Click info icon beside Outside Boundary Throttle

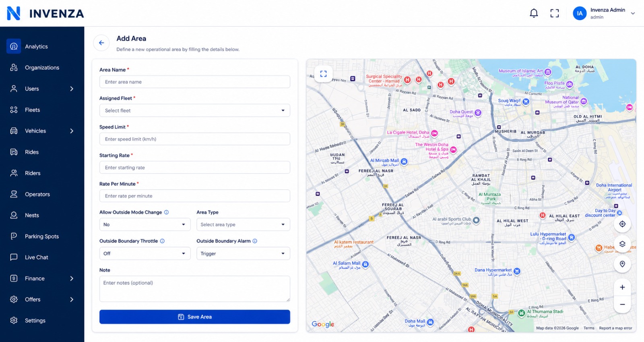[x=162, y=241]
